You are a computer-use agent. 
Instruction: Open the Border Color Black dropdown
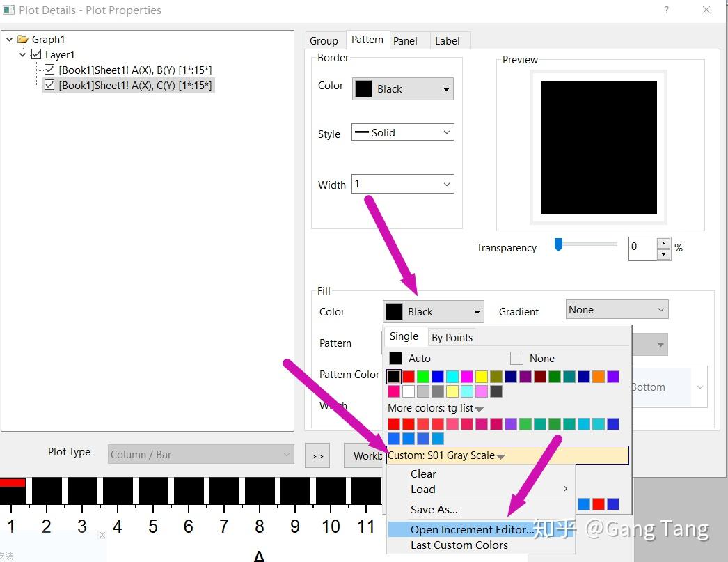pyautogui.click(x=402, y=88)
